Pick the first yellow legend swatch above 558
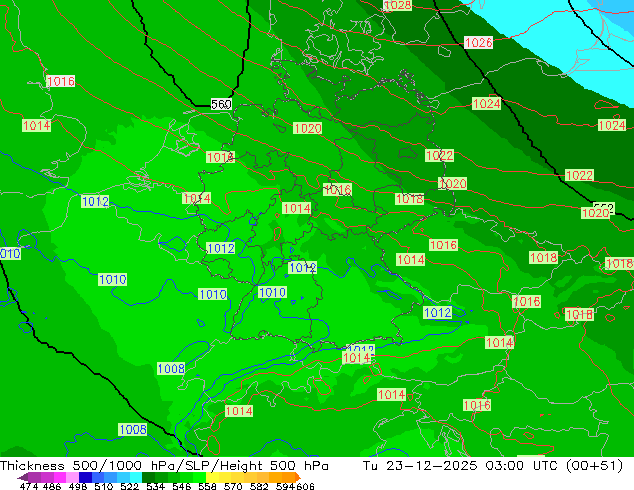 coord(212,477)
